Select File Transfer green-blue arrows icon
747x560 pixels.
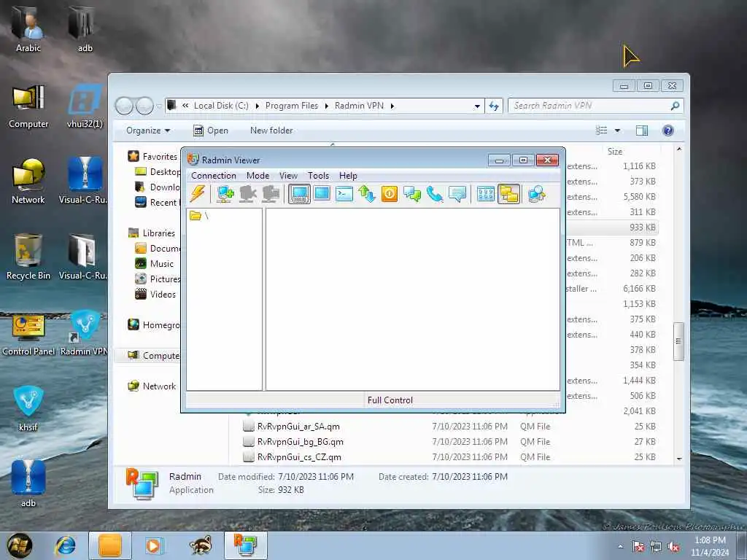tap(367, 194)
